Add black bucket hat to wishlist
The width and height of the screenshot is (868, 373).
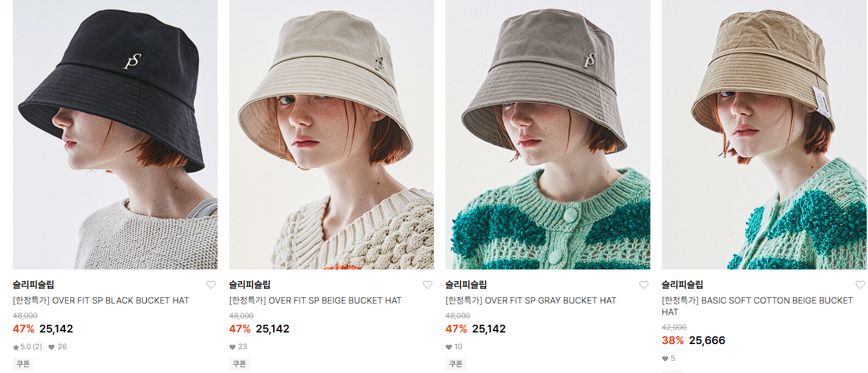(x=211, y=285)
